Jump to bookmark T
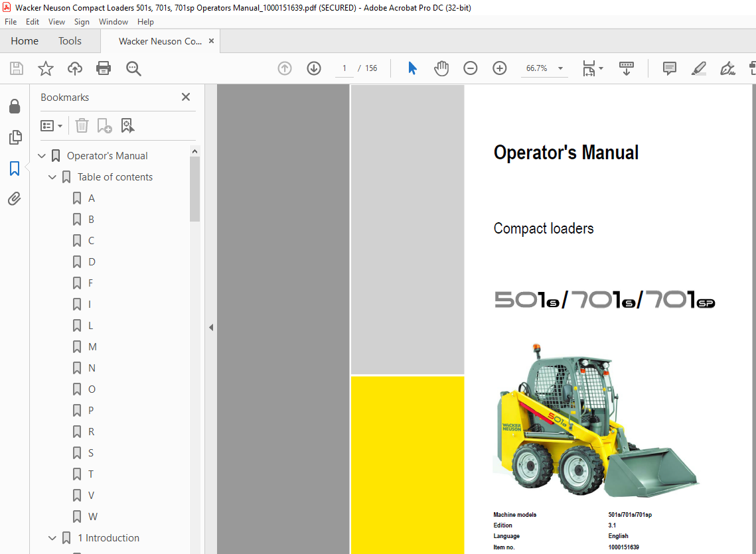The width and height of the screenshot is (756, 554). (91, 474)
